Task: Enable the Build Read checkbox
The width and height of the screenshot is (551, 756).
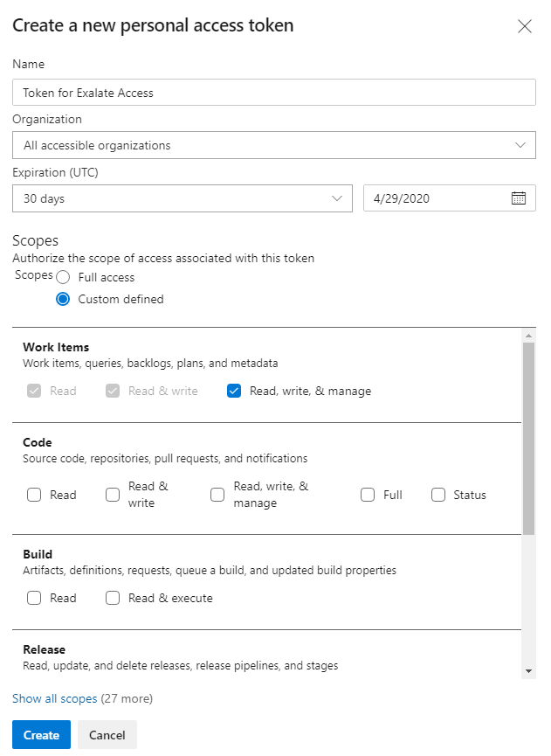Action: 34,599
